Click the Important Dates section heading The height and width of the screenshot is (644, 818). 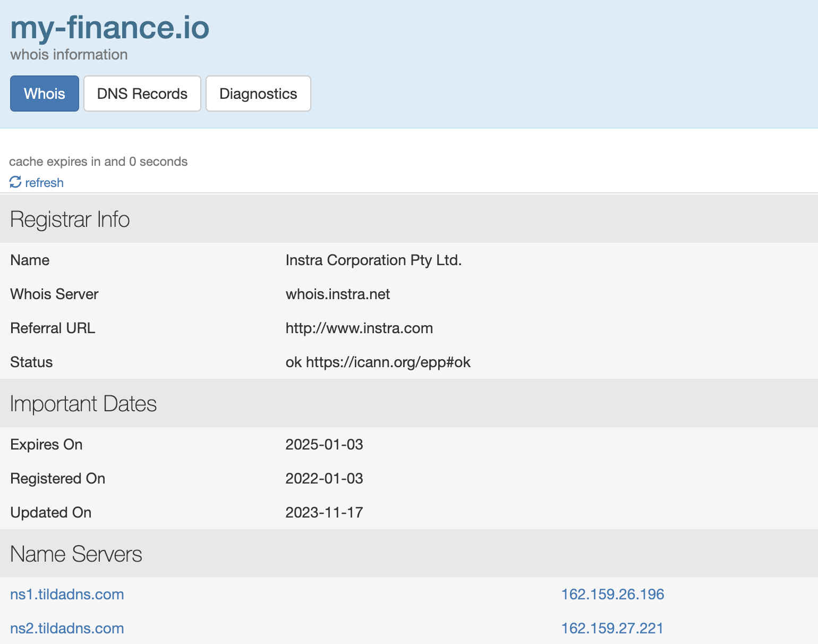click(83, 404)
